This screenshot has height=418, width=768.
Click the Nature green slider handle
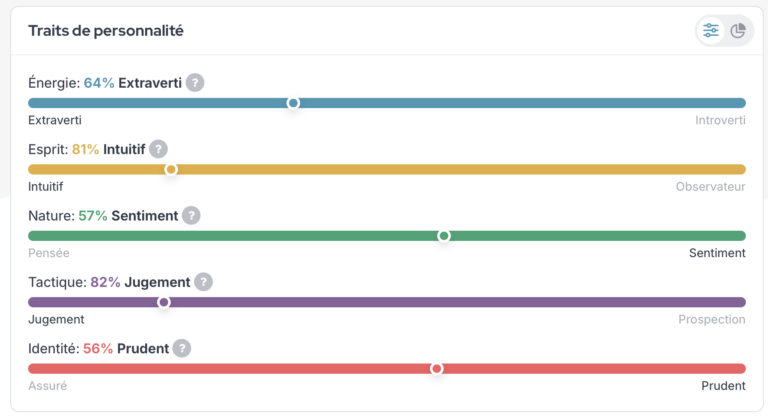444,236
